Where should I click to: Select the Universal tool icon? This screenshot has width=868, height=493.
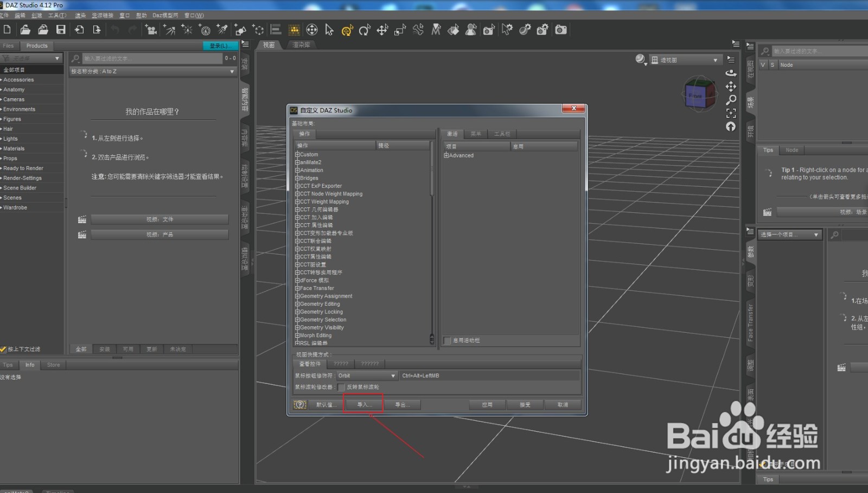click(312, 29)
